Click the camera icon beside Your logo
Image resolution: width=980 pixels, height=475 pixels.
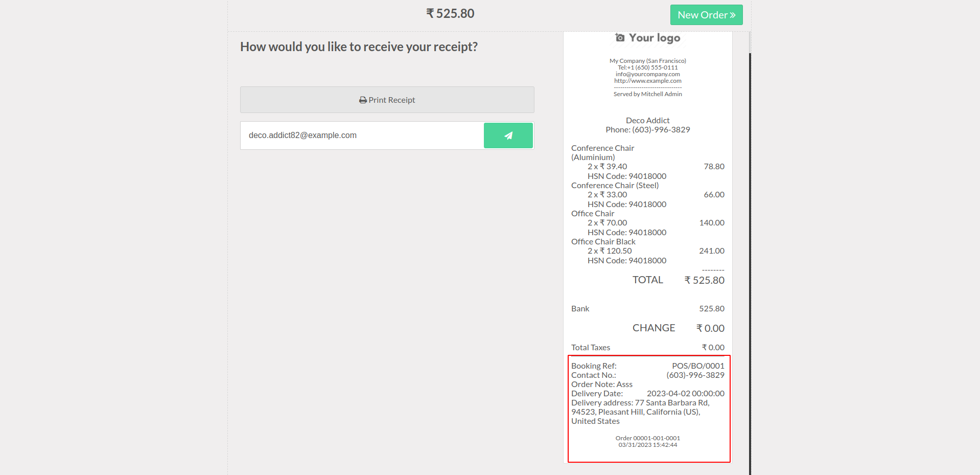click(x=620, y=38)
